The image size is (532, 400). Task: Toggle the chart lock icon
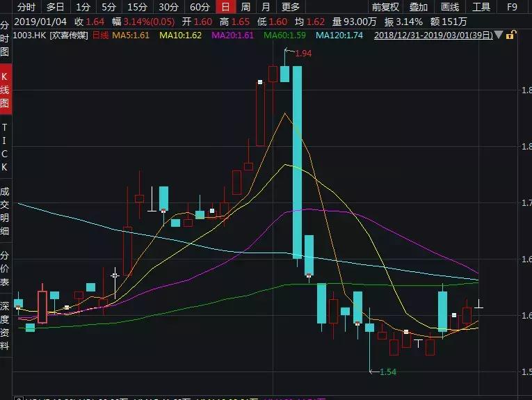tap(510, 35)
